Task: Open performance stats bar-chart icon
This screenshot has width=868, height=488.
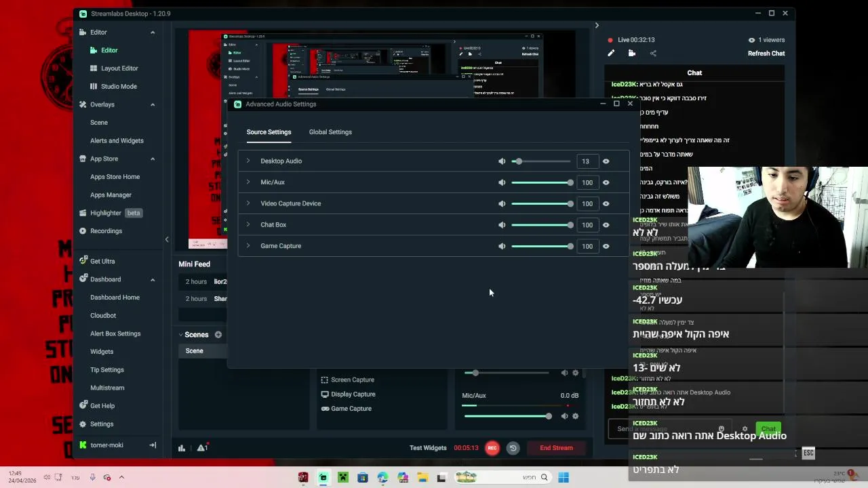Action: (182, 448)
